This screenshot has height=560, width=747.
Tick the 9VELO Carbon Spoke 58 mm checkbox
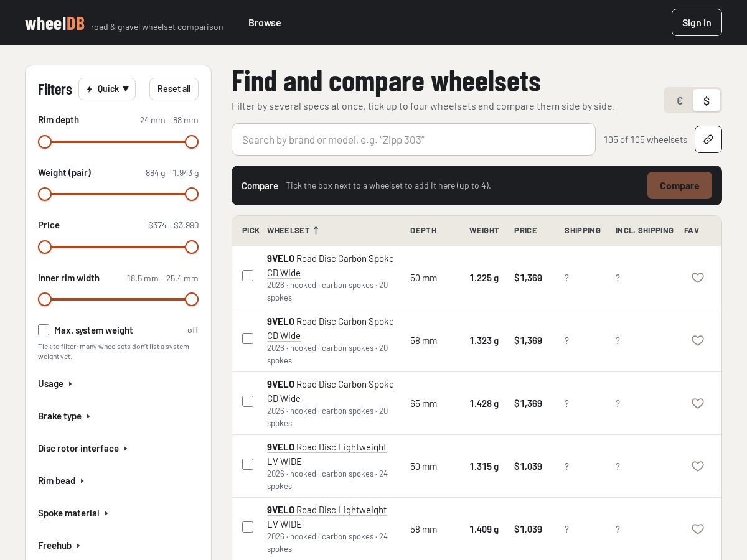point(248,338)
